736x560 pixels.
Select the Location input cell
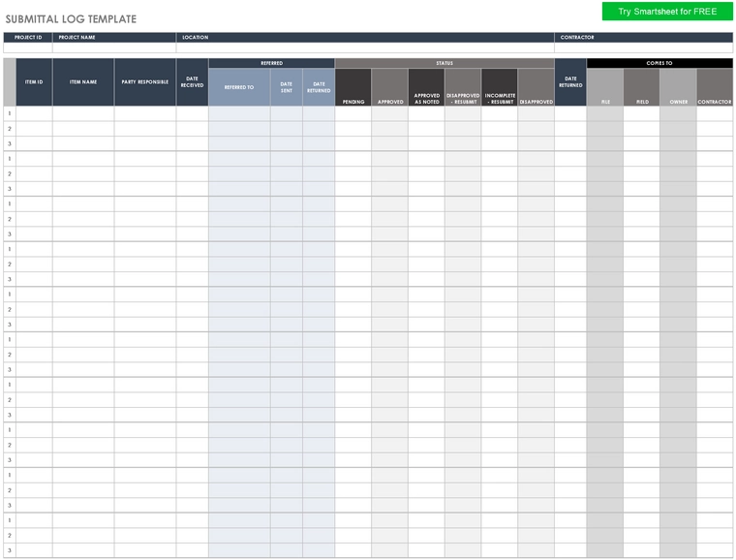point(365,47)
